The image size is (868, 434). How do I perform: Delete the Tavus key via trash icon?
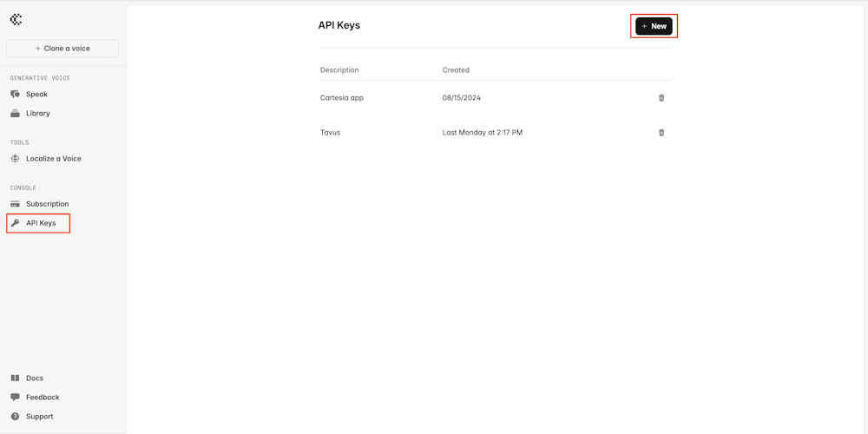(661, 132)
